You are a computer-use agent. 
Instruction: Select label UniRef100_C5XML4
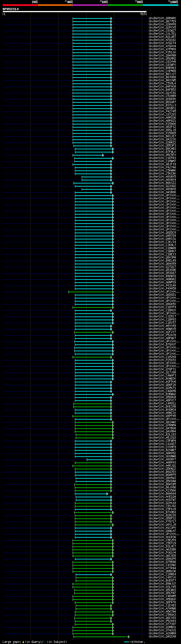click(x=162, y=84)
